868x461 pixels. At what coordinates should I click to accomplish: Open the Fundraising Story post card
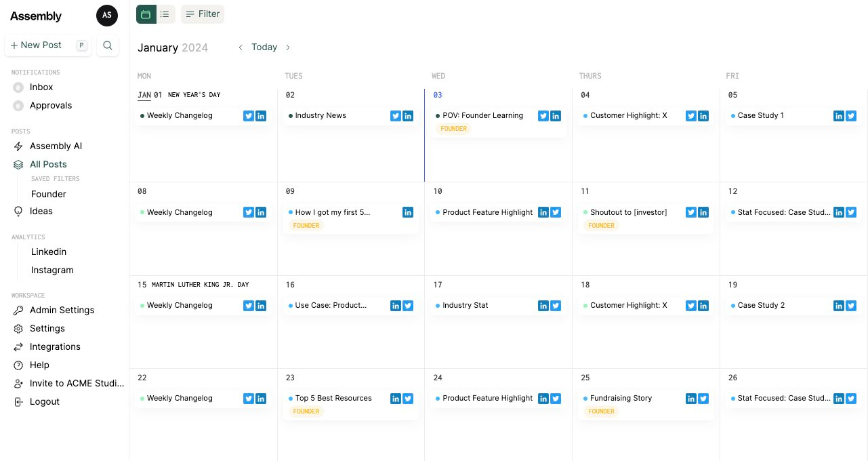pos(646,405)
